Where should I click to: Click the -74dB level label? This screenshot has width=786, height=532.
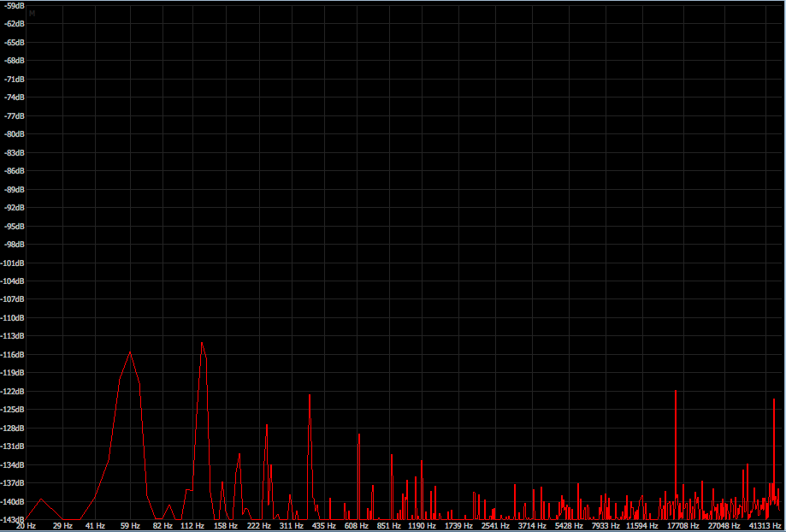click(13, 98)
